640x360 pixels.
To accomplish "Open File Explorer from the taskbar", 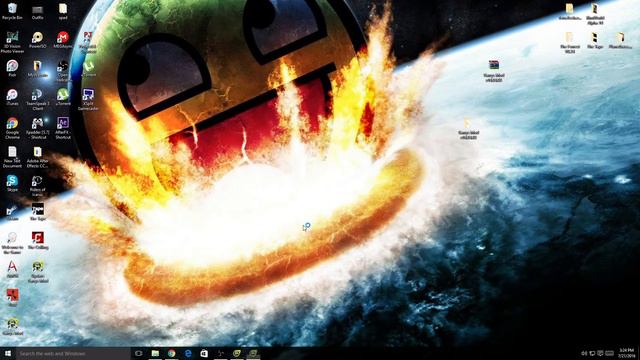I will [x=155, y=353].
